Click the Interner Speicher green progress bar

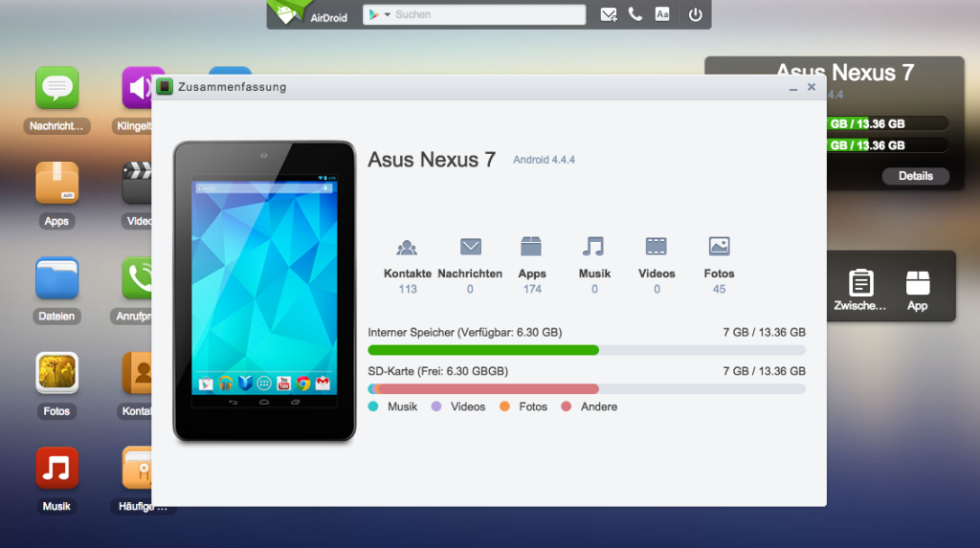[x=483, y=350]
